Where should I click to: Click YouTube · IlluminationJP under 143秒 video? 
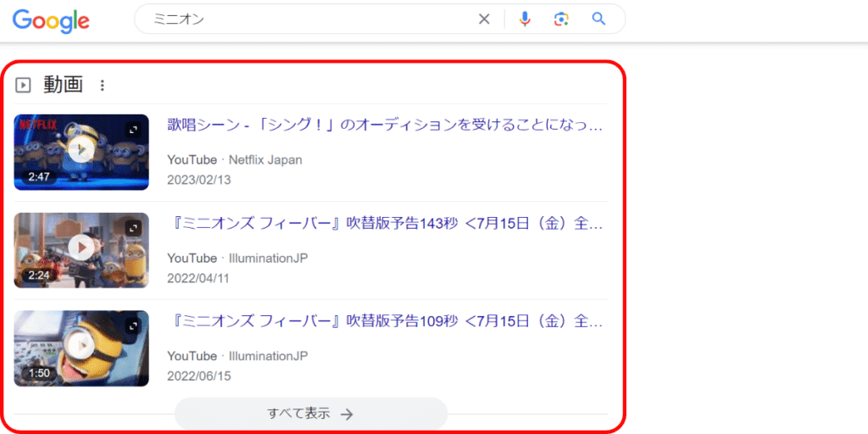(237, 258)
